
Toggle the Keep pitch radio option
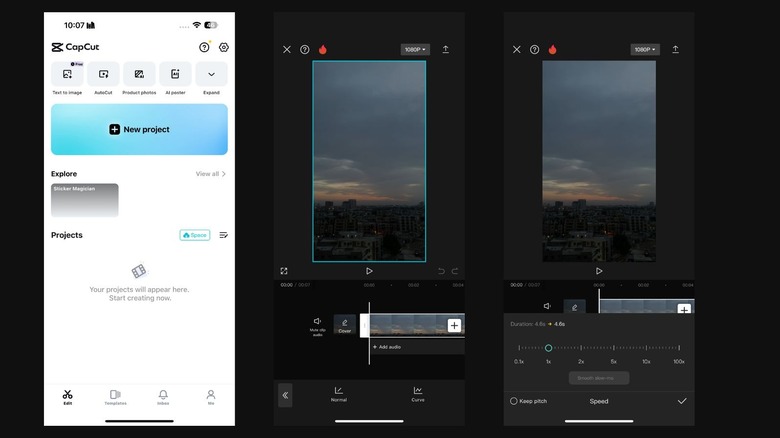tap(514, 401)
